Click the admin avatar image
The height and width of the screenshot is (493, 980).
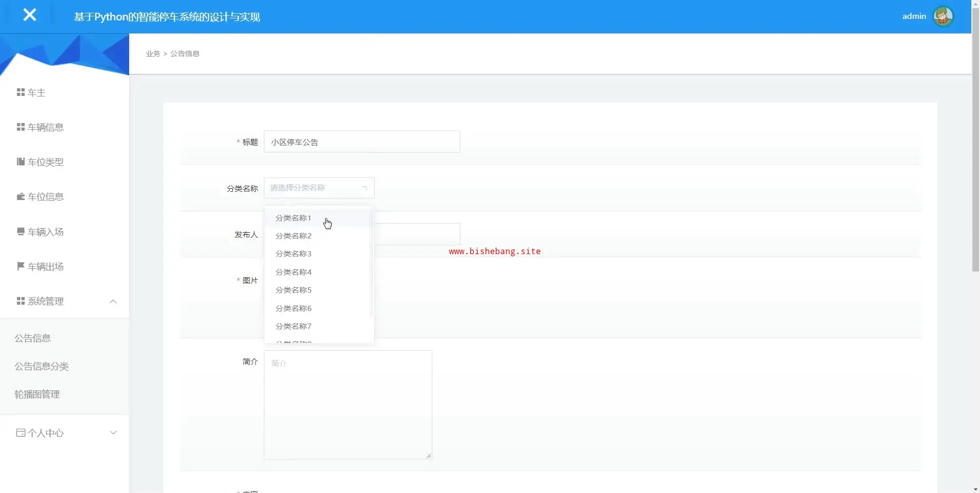(943, 16)
